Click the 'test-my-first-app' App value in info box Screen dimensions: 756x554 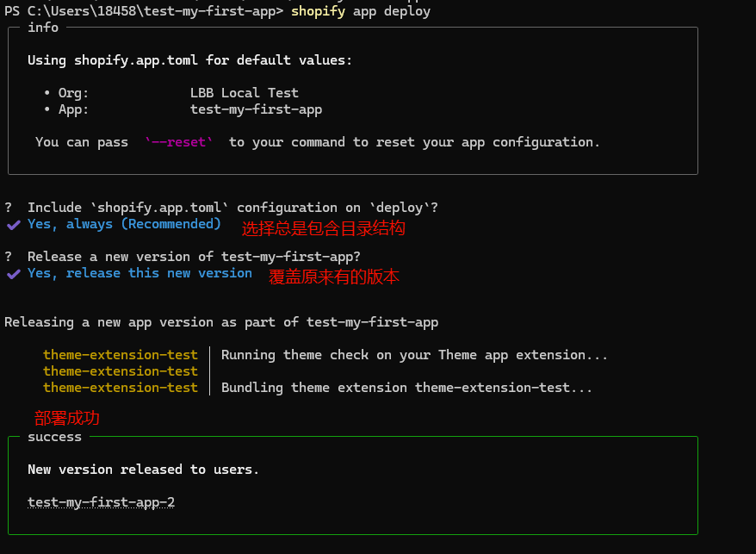pyautogui.click(x=256, y=109)
